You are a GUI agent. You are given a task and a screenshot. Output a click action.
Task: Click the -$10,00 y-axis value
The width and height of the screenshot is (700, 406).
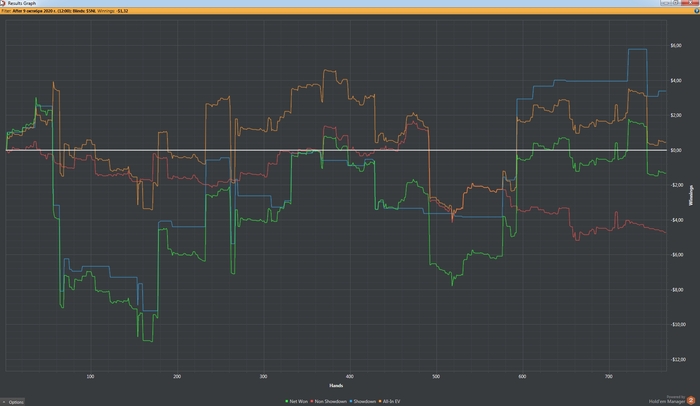tap(678, 324)
